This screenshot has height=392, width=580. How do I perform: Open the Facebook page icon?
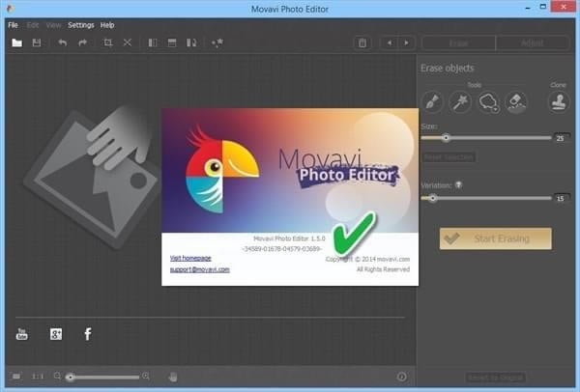[x=87, y=333]
